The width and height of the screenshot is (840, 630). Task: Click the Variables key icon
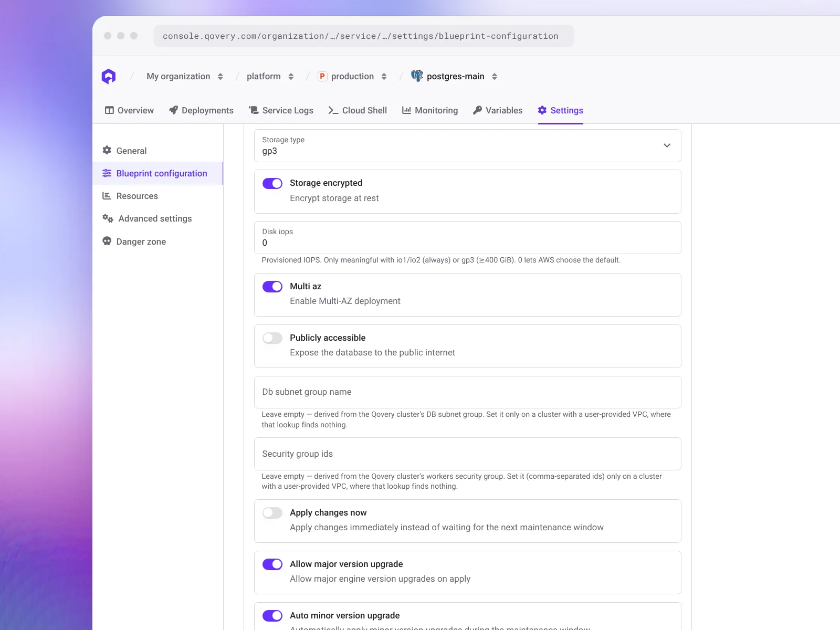coord(477,110)
